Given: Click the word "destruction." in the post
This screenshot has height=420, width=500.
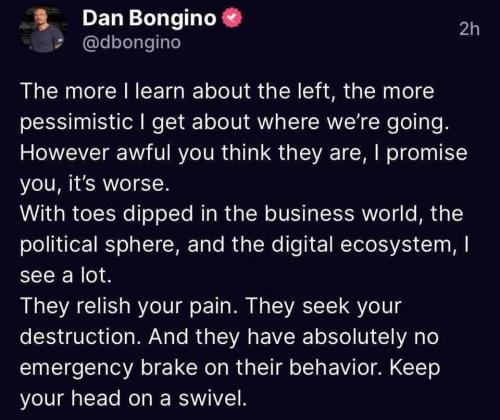Looking at the screenshot, I should pyautogui.click(x=80, y=337).
